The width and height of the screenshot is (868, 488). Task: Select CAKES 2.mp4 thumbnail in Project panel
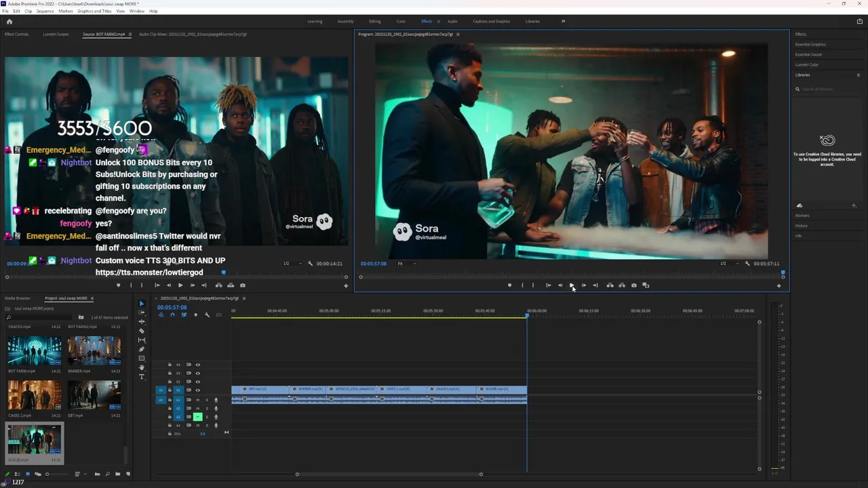point(35,394)
